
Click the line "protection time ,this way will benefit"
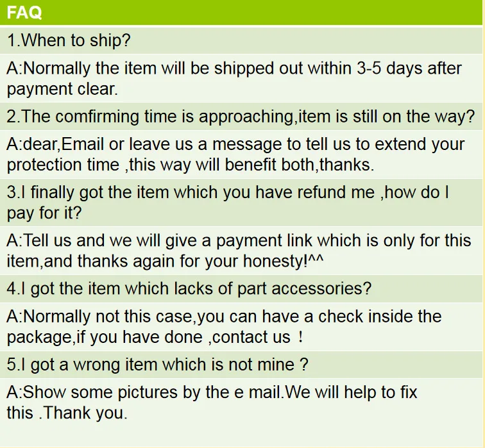(x=191, y=165)
